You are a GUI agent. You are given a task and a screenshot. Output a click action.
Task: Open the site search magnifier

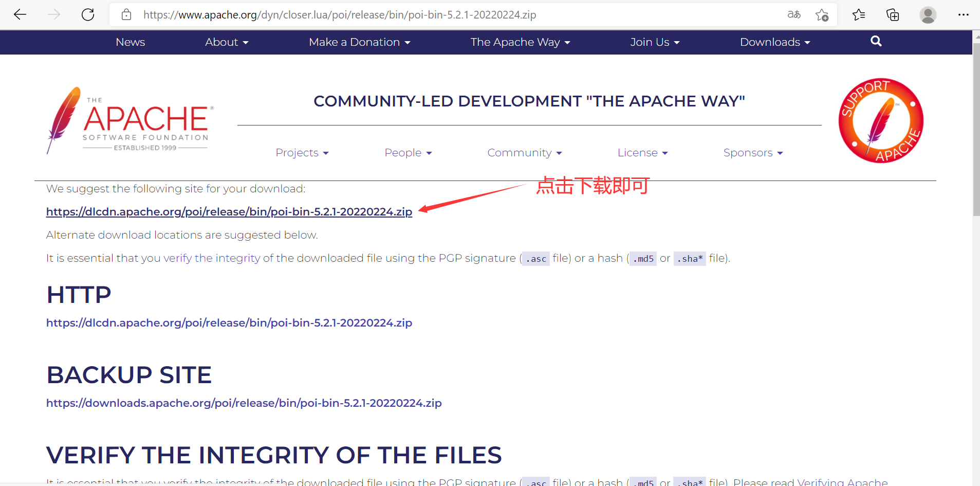[876, 41]
